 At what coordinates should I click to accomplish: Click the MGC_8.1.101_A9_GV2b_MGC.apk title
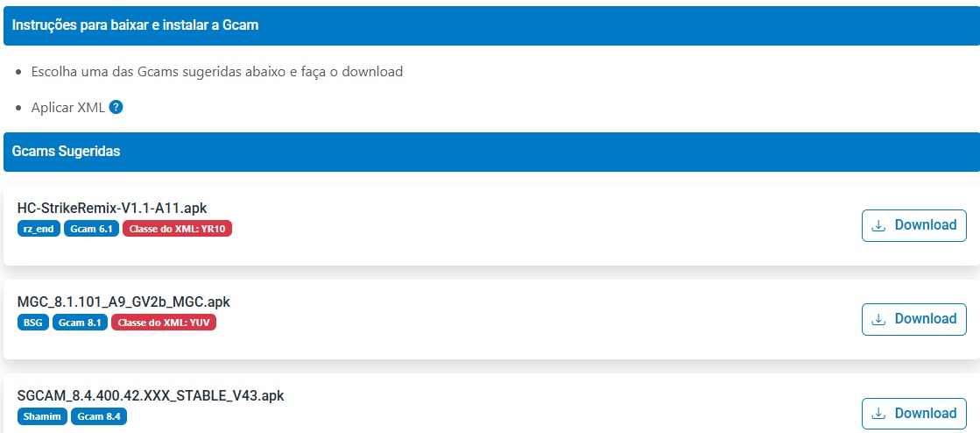pos(123,302)
